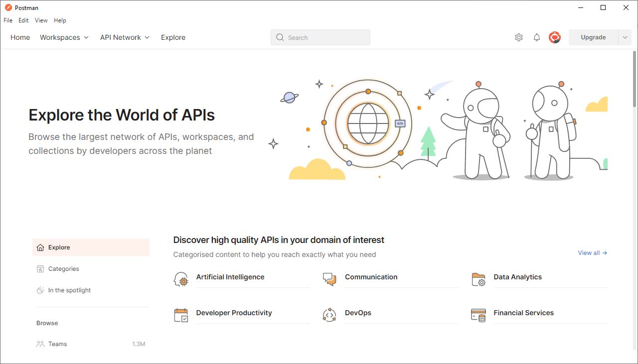
Task: Click the In the spotlight icon
Action: pos(40,290)
